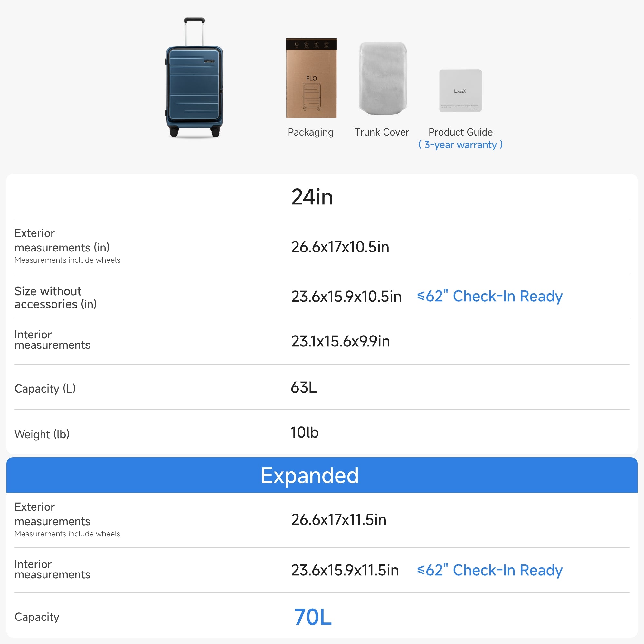Click the "63L" capacity value
The image size is (644, 644).
tap(304, 388)
